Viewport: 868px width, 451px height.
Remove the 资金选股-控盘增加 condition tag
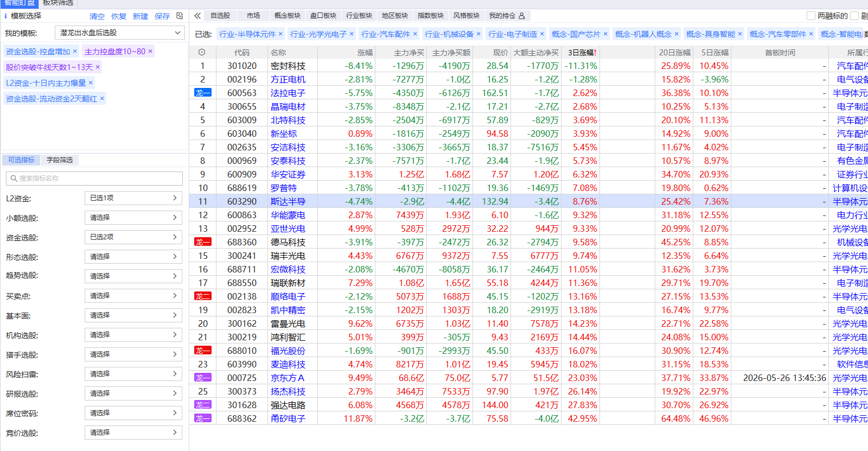(75, 51)
